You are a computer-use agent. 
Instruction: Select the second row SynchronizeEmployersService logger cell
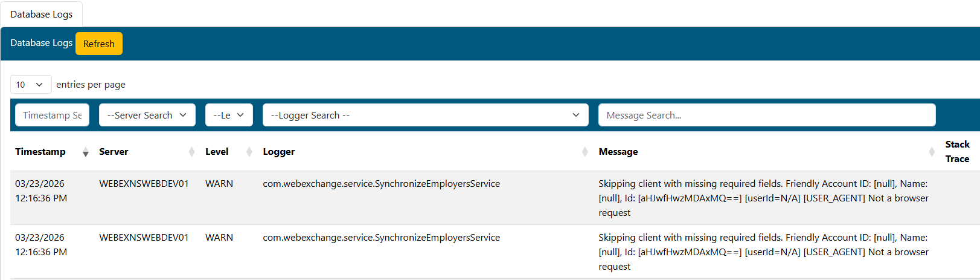pos(382,238)
